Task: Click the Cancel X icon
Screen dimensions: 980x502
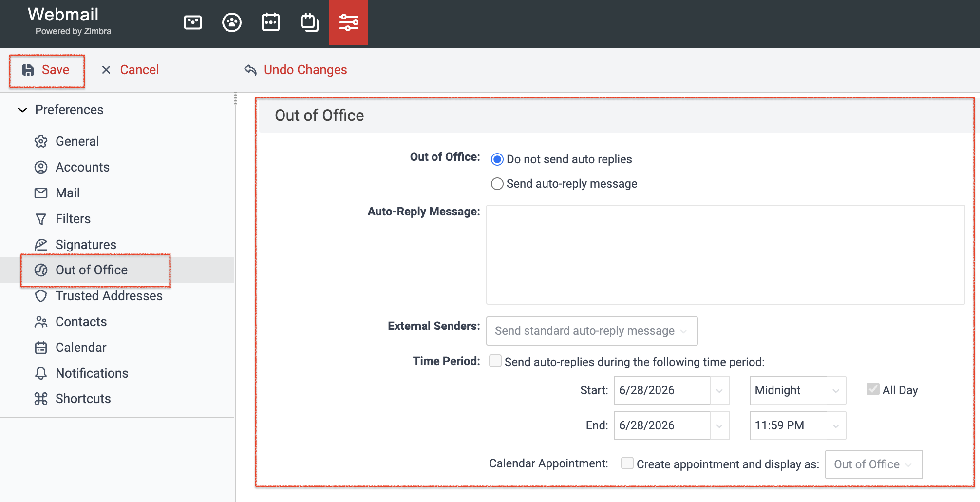Action: pyautogui.click(x=106, y=70)
